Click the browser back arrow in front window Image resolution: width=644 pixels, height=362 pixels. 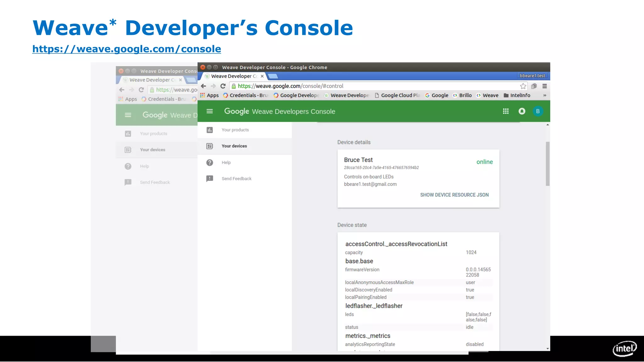point(203,86)
